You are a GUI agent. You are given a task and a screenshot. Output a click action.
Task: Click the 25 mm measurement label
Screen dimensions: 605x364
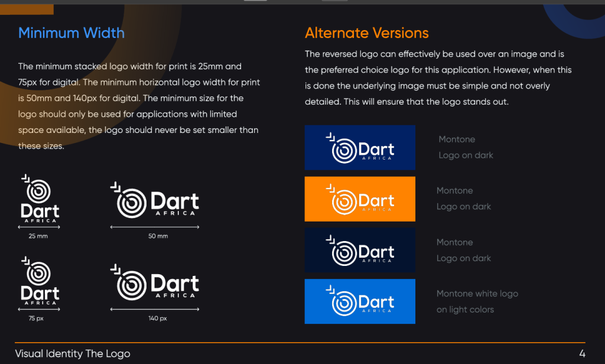(38, 236)
